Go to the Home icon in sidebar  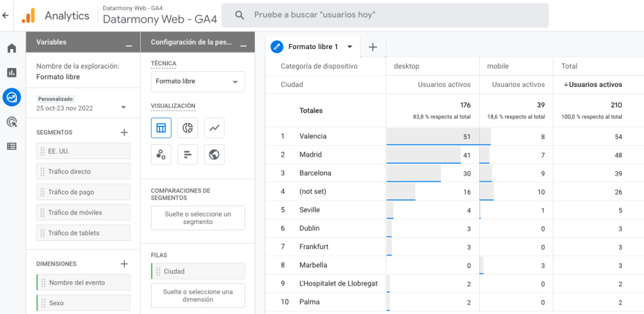click(11, 48)
